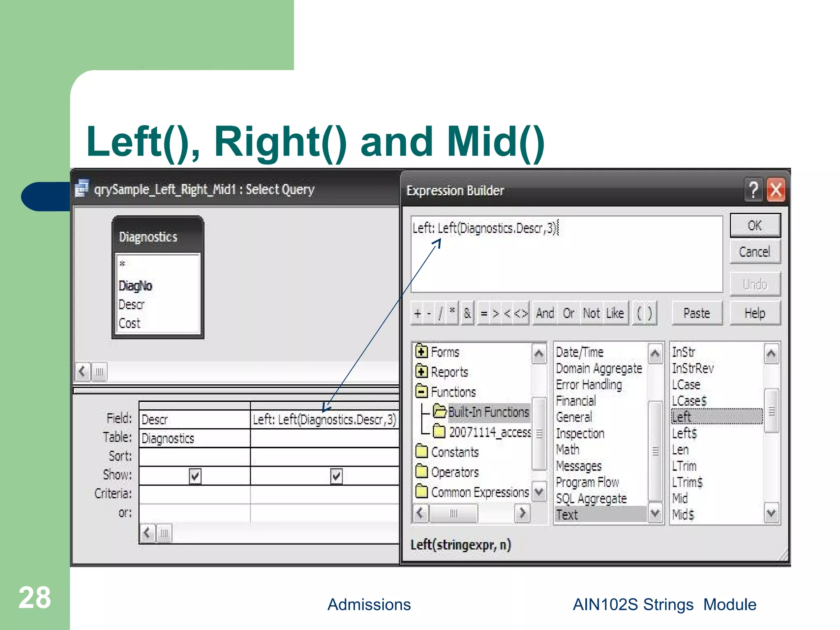Select the Math category

click(x=568, y=450)
